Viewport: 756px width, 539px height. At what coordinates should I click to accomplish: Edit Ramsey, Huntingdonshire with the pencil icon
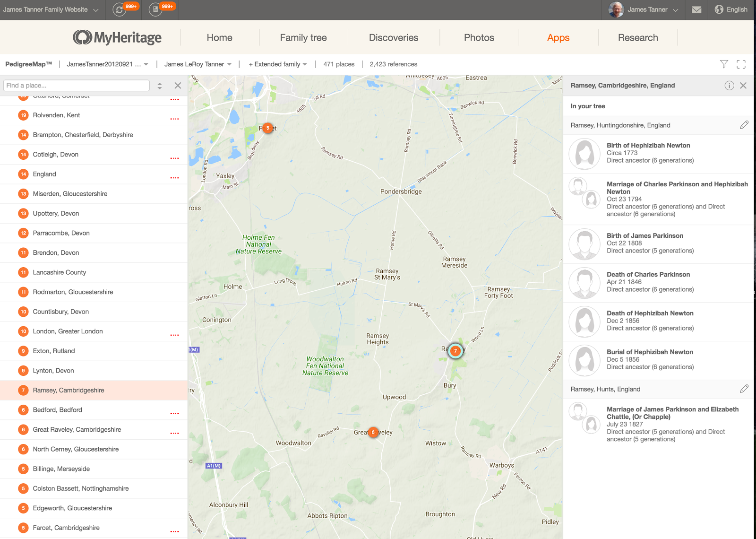745,125
